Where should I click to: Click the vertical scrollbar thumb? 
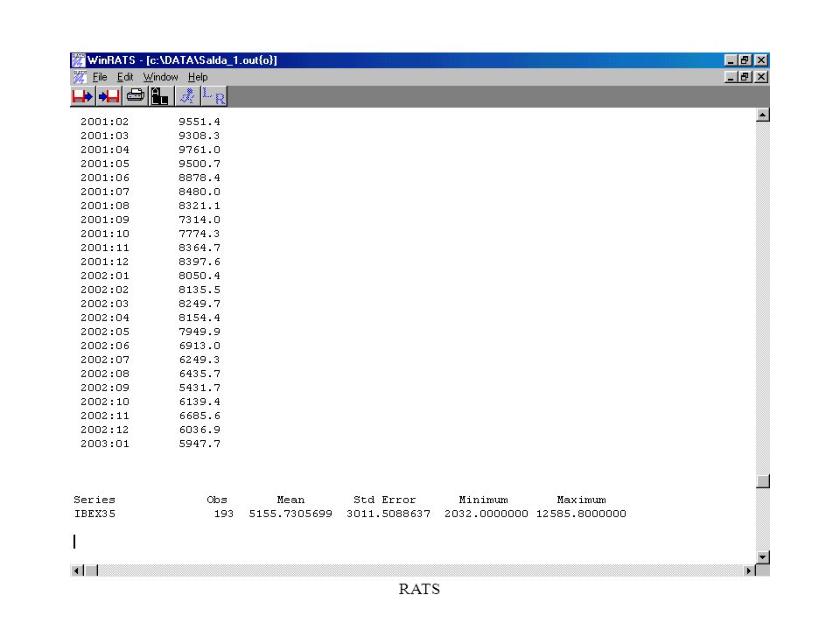763,481
